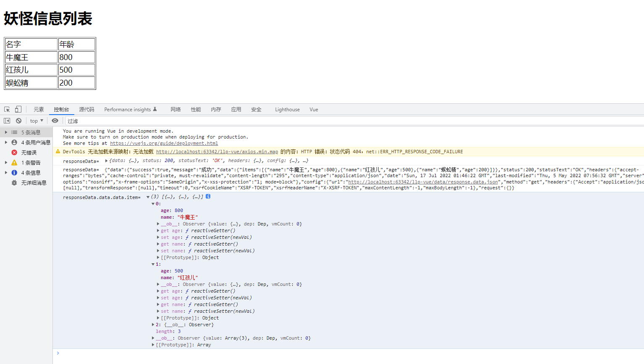The height and width of the screenshot is (364, 644).
Task: Show only the 4条用户消息 user messages
Action: 13,142
